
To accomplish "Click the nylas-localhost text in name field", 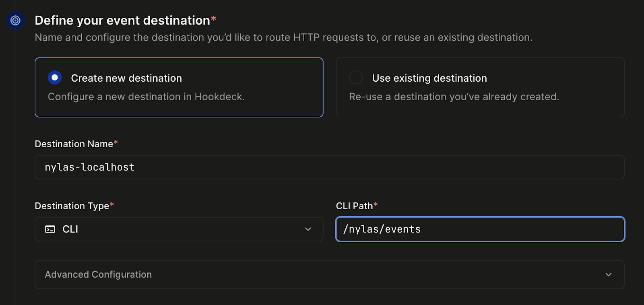I will (90, 167).
